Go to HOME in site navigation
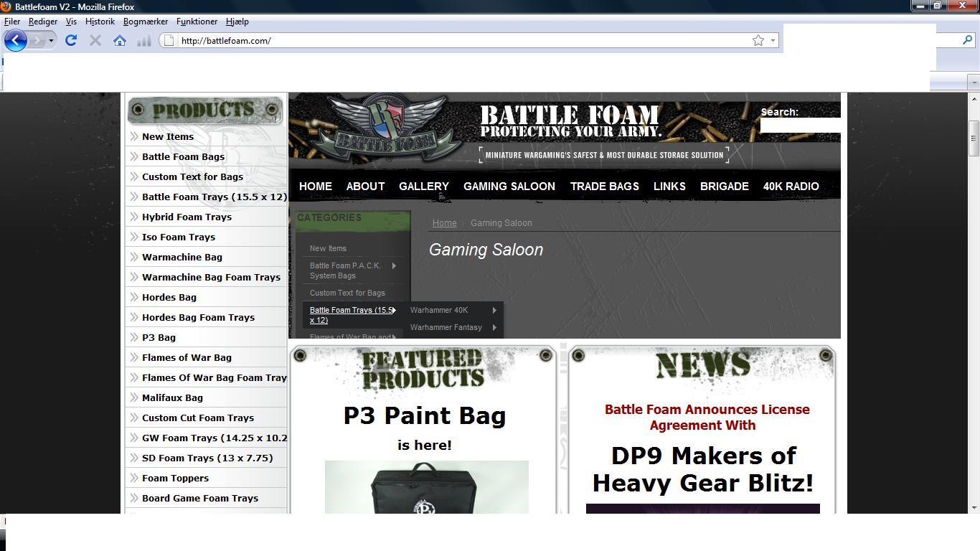The image size is (980, 551). [316, 187]
